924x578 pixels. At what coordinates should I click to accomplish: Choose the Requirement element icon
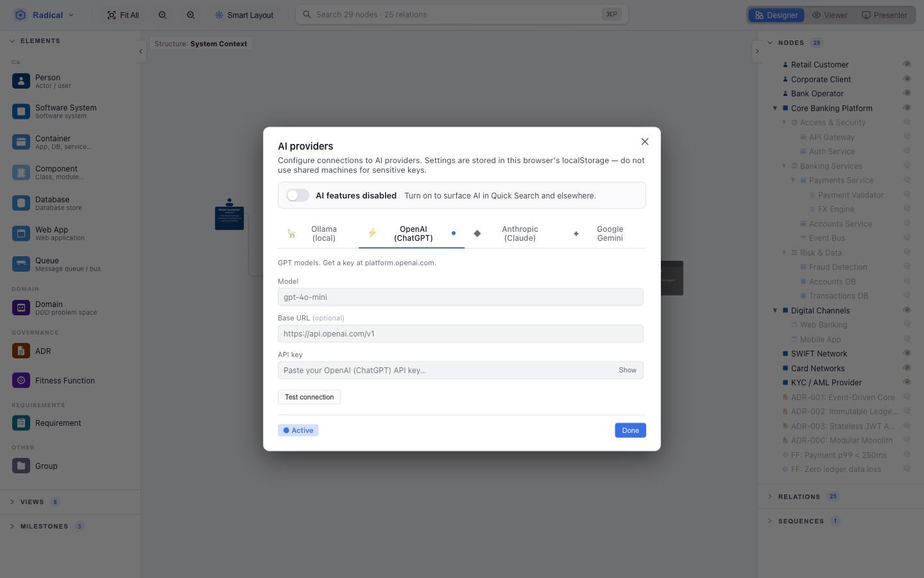coord(21,423)
